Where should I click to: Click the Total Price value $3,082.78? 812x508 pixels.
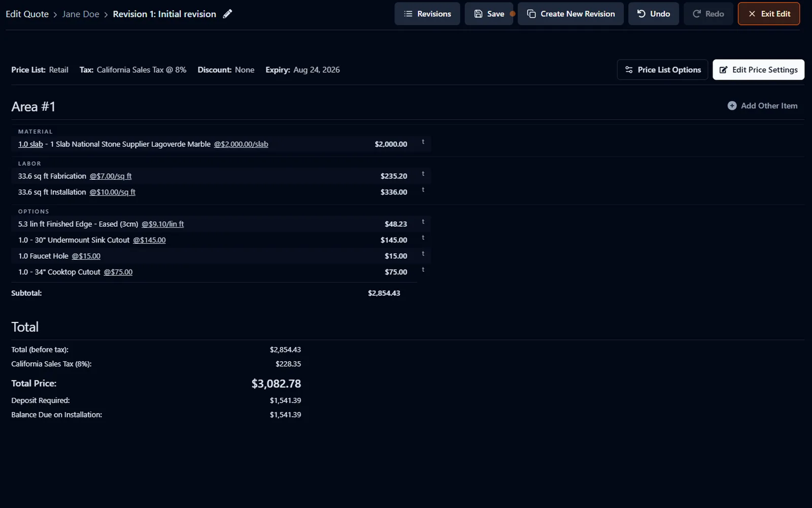tap(276, 384)
